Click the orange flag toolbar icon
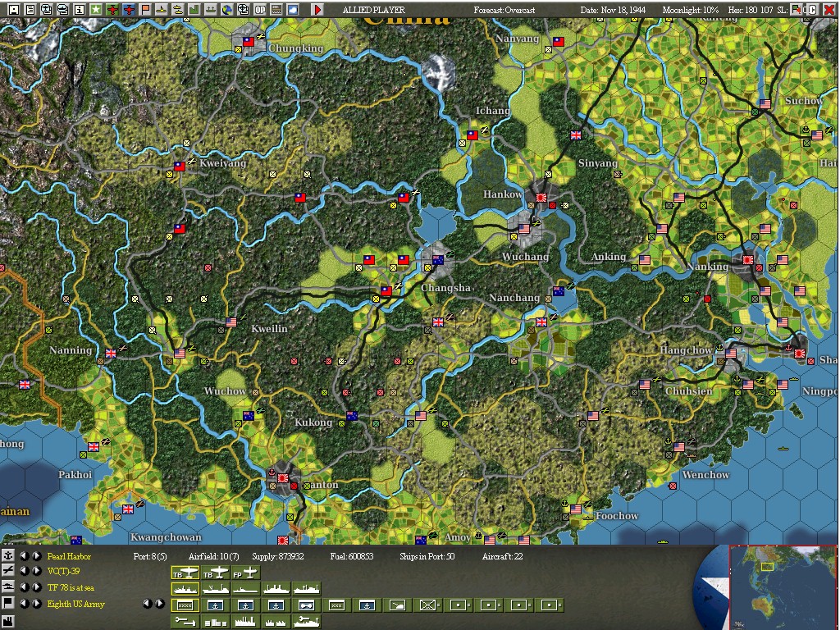The image size is (840, 630). [146, 10]
